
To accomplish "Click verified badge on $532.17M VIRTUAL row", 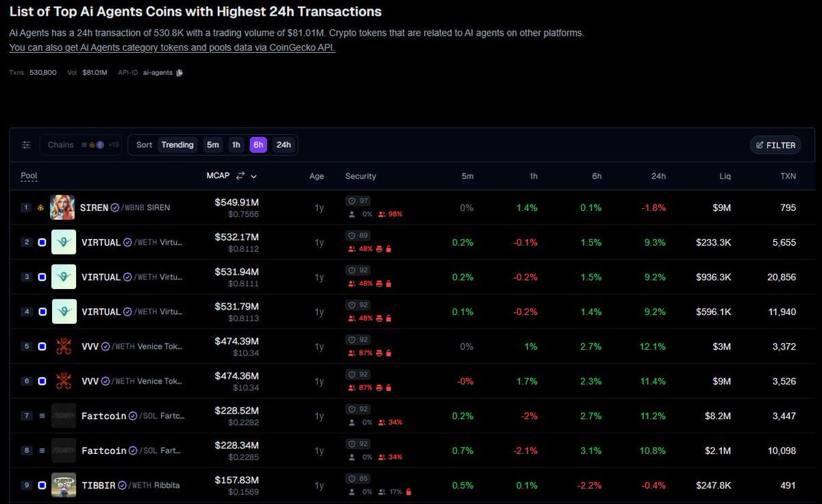I will 127,242.
